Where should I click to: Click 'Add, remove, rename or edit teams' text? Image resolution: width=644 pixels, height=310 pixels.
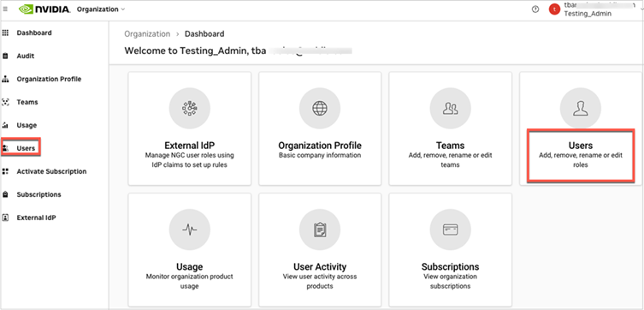click(x=451, y=160)
